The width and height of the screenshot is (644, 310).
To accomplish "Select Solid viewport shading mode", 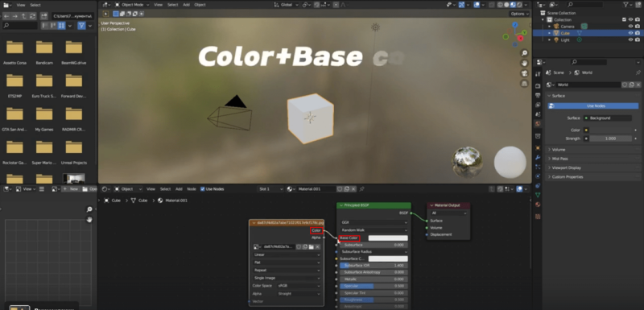I will (506, 5).
